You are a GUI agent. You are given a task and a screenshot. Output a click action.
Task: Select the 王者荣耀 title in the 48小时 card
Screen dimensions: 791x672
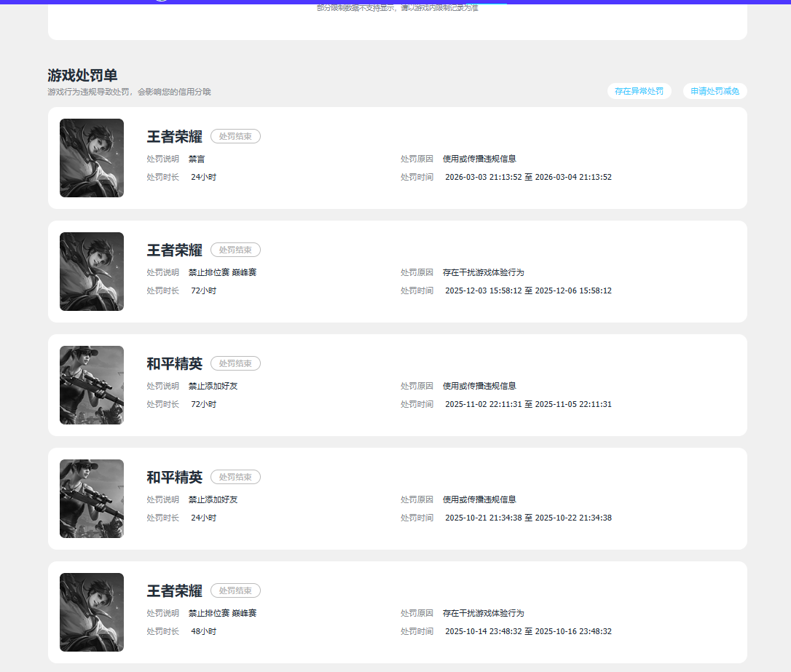point(175,591)
